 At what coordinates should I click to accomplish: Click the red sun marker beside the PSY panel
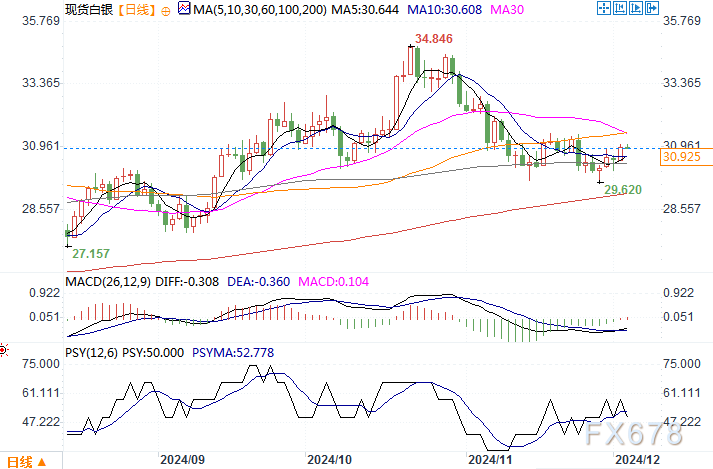(4, 350)
